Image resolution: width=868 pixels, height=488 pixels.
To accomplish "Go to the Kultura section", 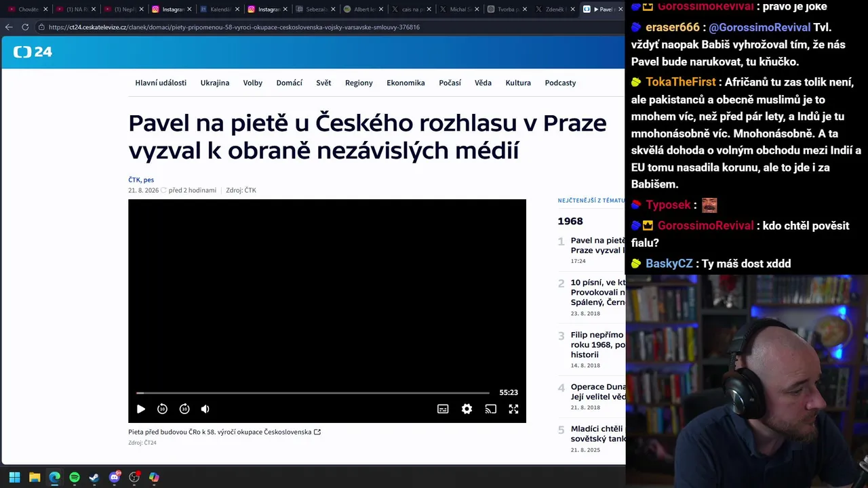I will point(518,83).
